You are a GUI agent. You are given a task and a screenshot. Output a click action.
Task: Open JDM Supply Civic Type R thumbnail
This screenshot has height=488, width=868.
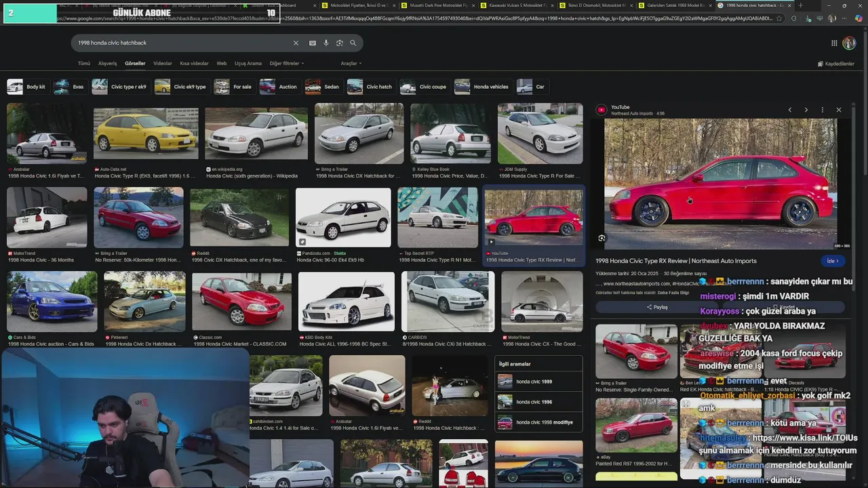tap(540, 134)
